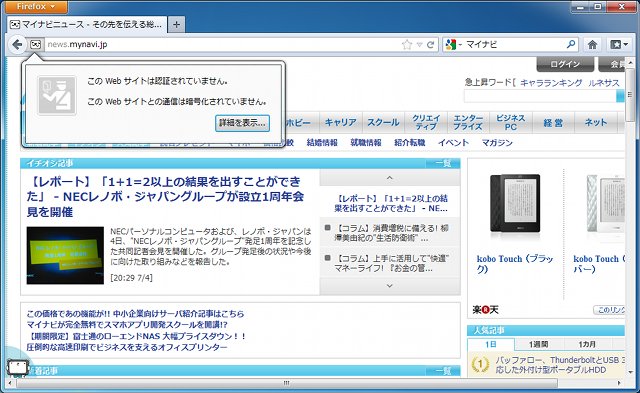Click the イチオシ記事 一覧 button

pyautogui.click(x=443, y=164)
